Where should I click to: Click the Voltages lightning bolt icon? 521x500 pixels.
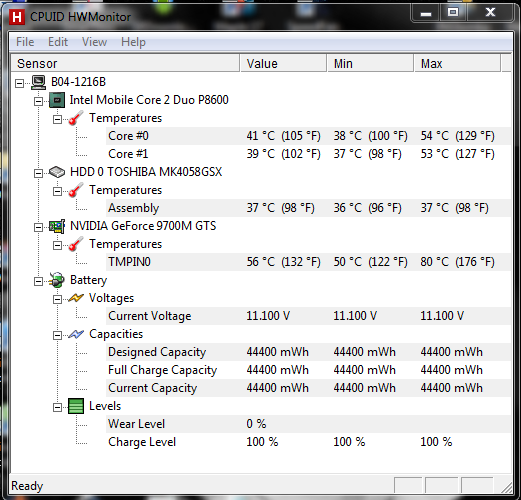tap(76, 298)
